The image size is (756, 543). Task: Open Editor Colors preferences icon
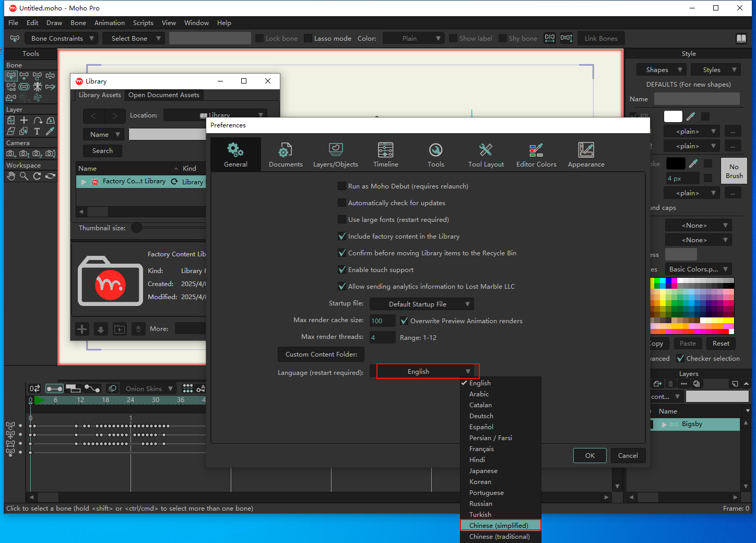tap(536, 150)
